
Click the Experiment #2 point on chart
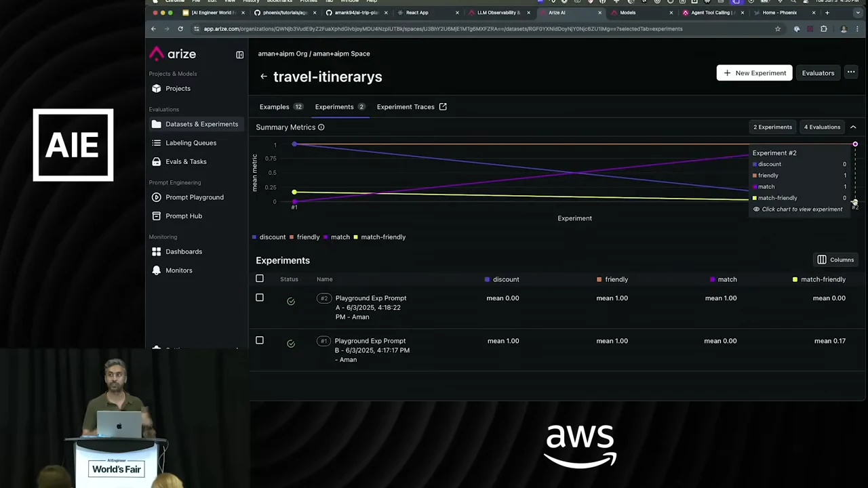tap(855, 144)
